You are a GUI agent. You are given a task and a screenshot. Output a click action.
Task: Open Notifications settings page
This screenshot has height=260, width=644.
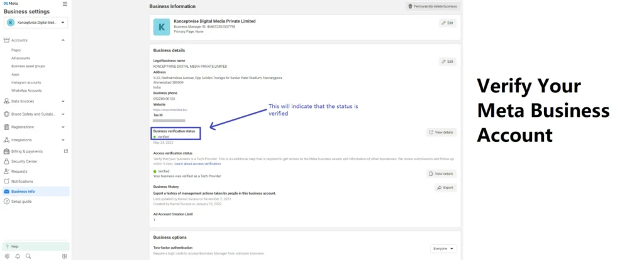point(22,181)
